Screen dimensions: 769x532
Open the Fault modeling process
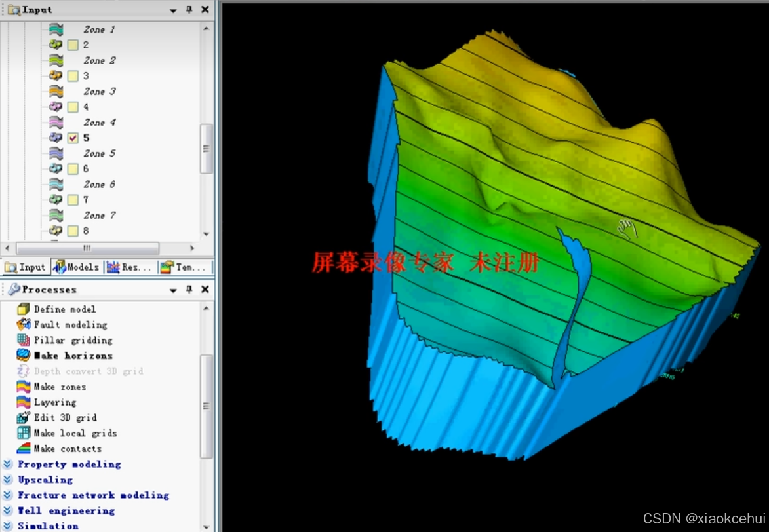tap(70, 324)
